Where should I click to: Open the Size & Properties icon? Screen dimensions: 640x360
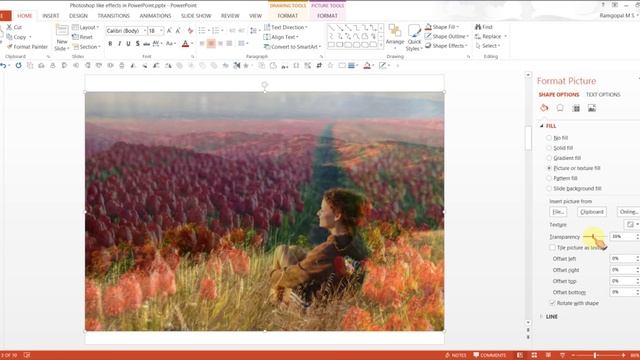[x=576, y=108]
